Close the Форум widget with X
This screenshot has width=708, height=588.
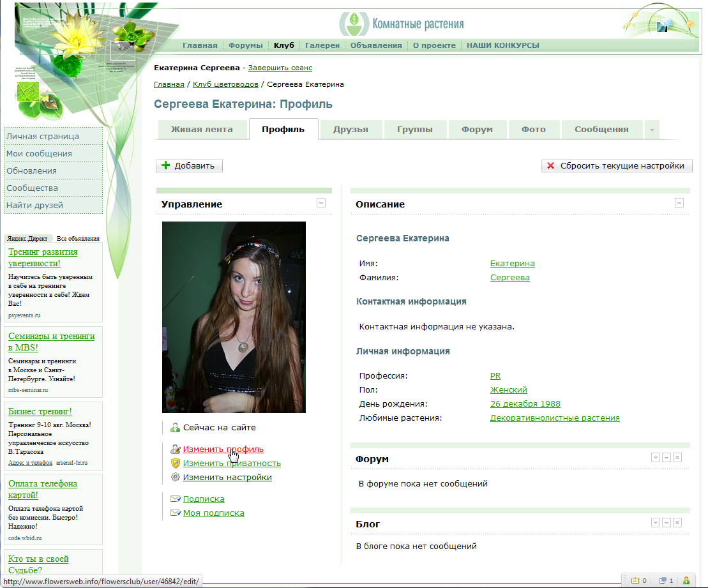(677, 458)
